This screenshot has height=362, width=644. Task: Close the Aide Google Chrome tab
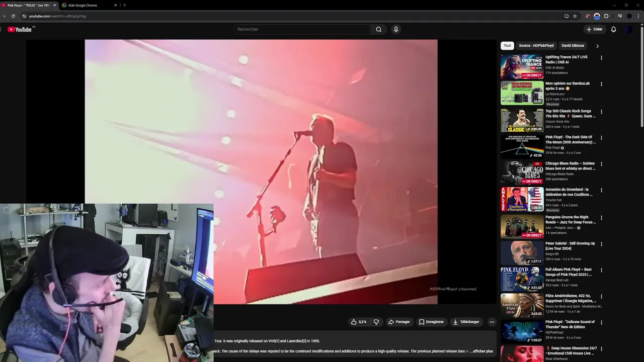click(115, 5)
